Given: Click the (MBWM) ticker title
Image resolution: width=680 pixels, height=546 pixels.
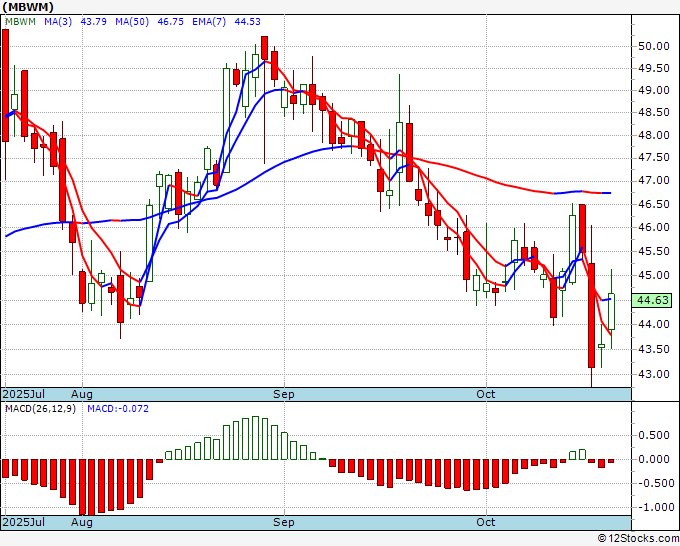Looking at the screenshot, I should pyautogui.click(x=35, y=7).
